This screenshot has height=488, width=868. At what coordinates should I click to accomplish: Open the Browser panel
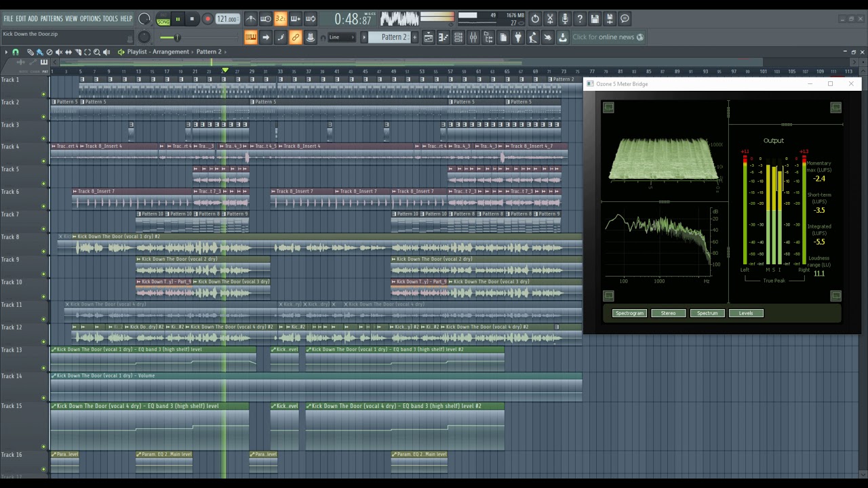coord(488,37)
